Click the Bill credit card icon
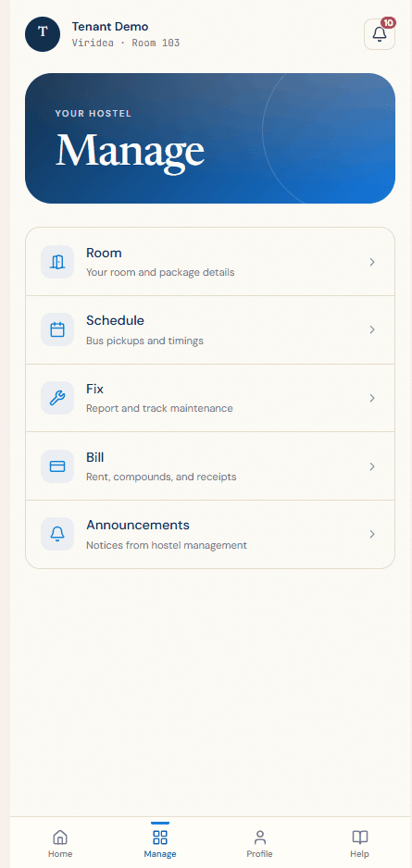 (57, 466)
